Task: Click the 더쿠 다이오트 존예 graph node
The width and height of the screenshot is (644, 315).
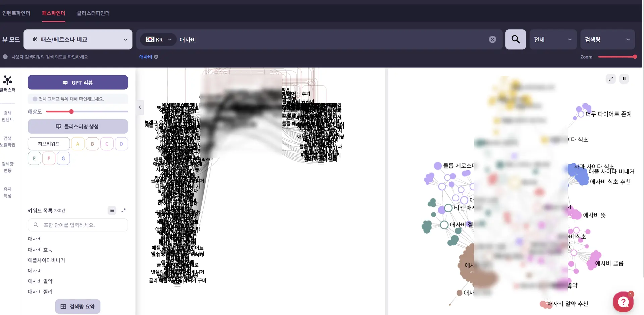Action: 581,114
